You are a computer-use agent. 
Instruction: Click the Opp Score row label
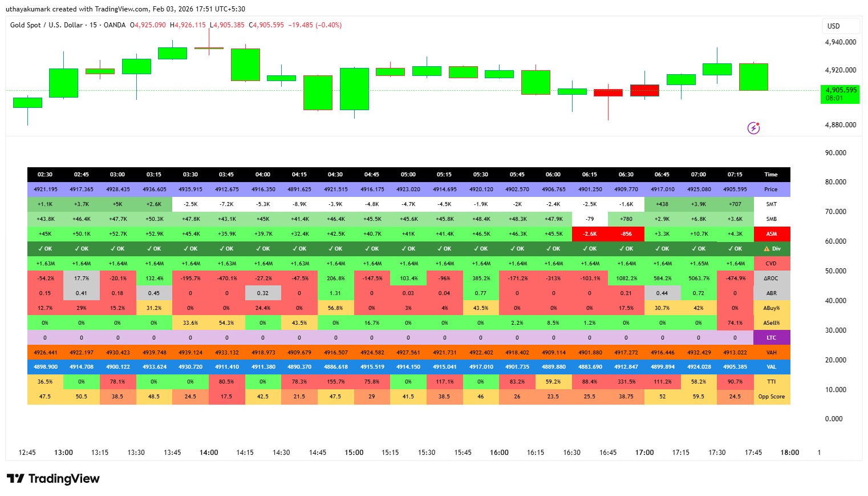point(771,397)
